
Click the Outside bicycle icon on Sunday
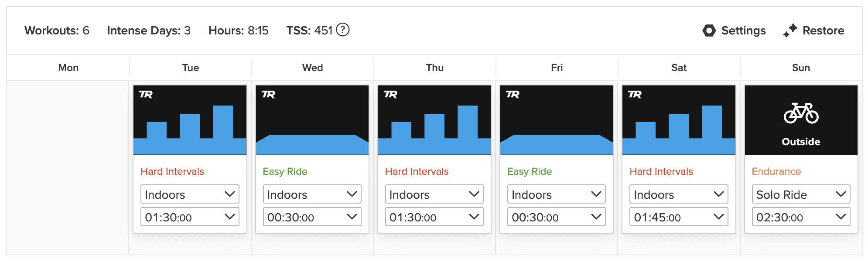801,113
